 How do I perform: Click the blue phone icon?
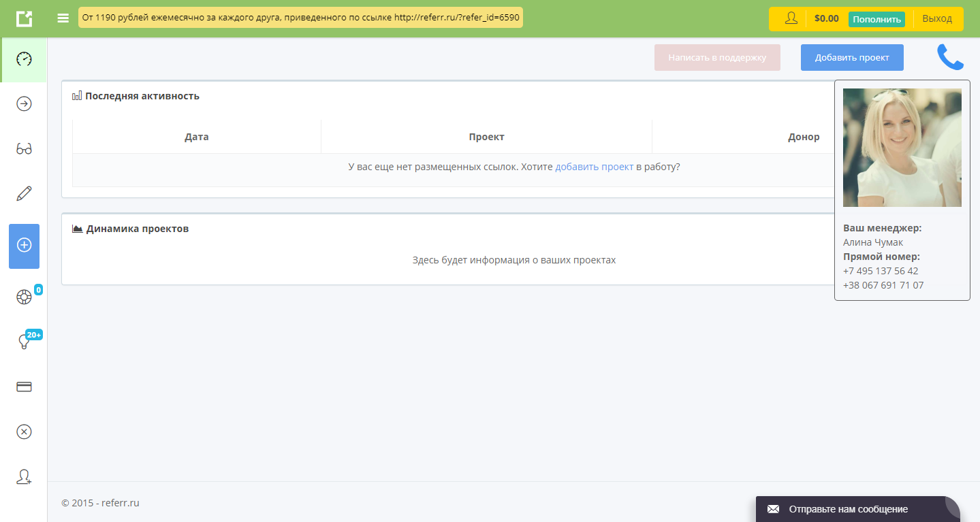coord(951,57)
